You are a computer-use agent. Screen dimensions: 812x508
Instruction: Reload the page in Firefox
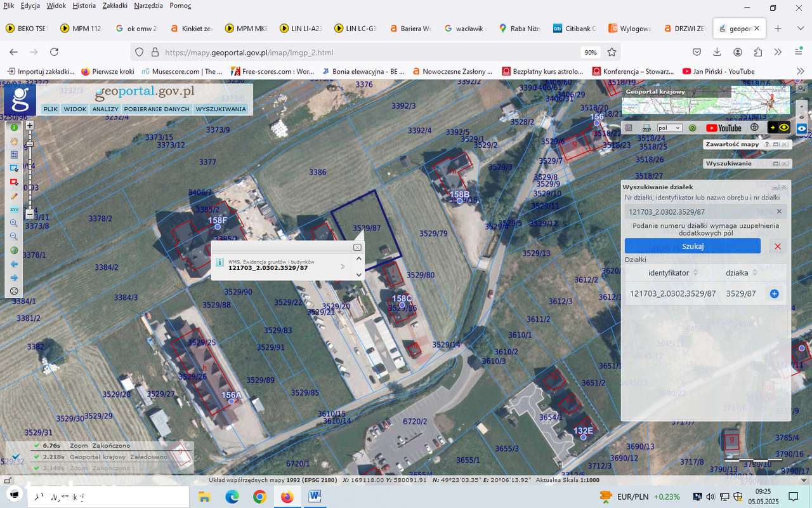pos(54,52)
